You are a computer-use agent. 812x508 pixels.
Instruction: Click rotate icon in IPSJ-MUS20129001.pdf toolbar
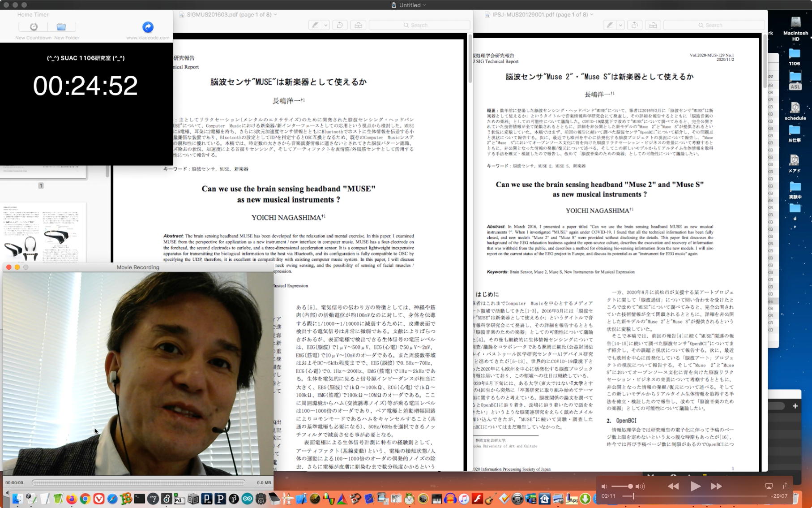point(634,25)
